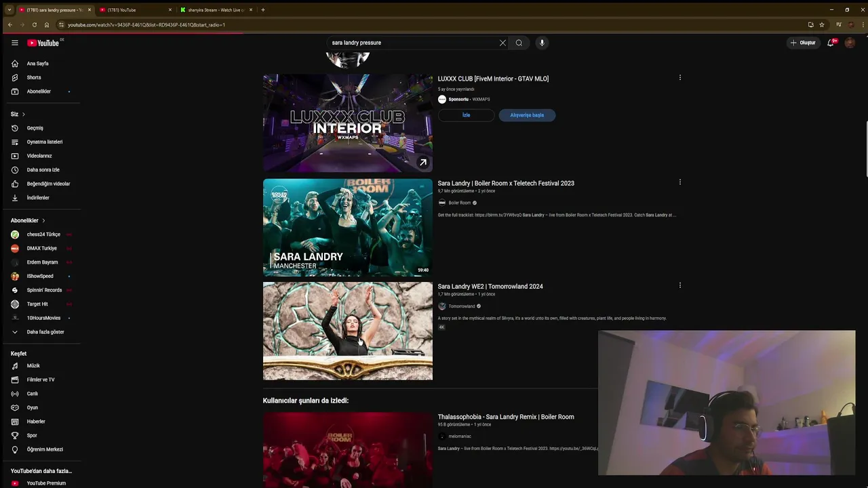This screenshot has width=868, height=488.
Task: Open Boiler Room channel link
Action: (x=459, y=203)
